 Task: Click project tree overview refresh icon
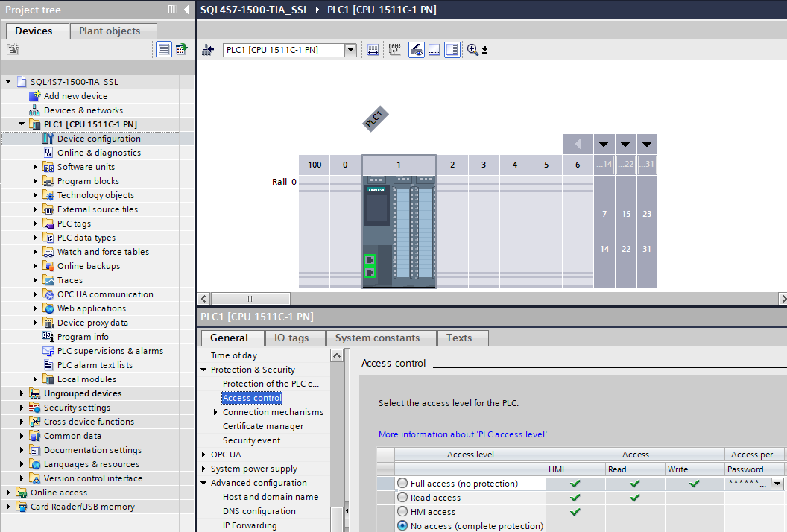click(x=181, y=49)
